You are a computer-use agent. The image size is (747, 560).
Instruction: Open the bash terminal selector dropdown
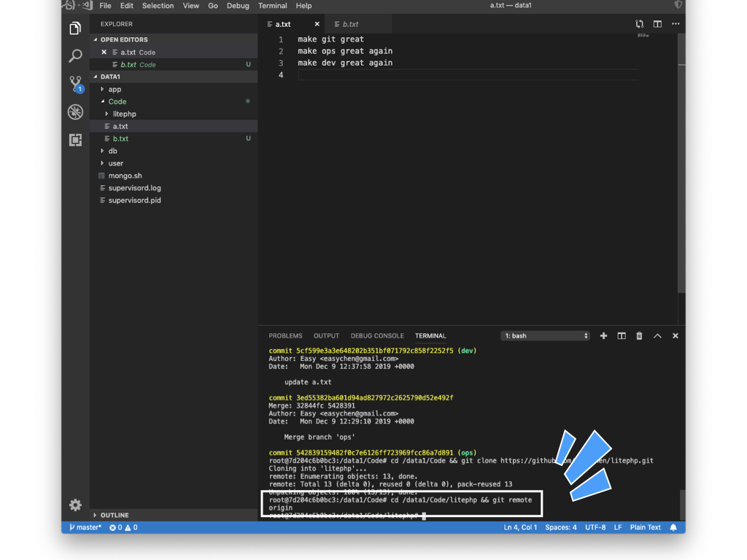click(546, 336)
